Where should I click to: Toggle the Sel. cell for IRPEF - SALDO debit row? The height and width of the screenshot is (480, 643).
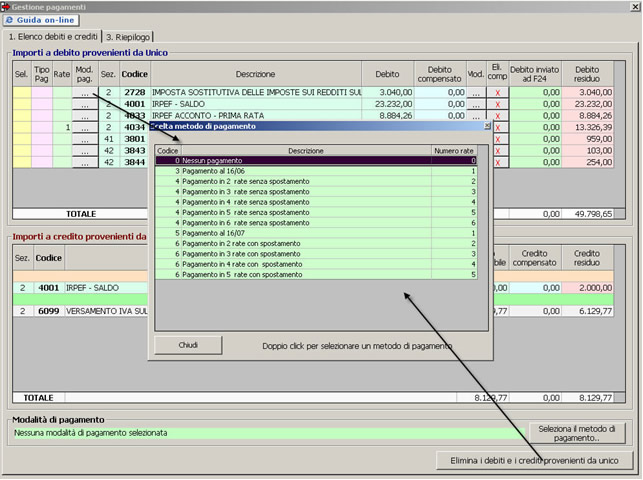coord(21,104)
